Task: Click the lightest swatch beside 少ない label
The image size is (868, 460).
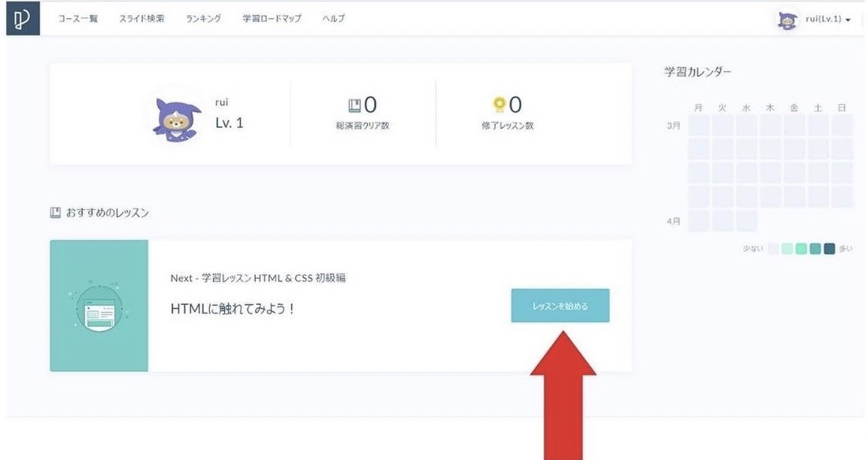Action: pyautogui.click(x=772, y=247)
